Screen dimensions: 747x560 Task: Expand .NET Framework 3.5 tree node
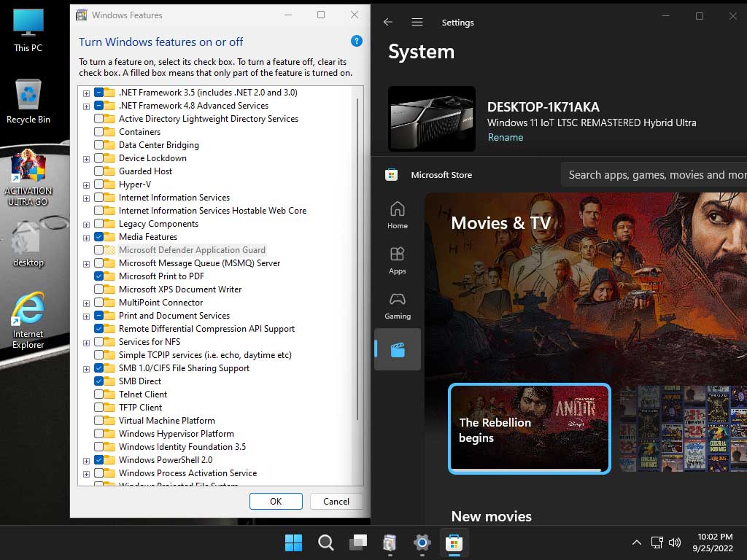coord(86,93)
